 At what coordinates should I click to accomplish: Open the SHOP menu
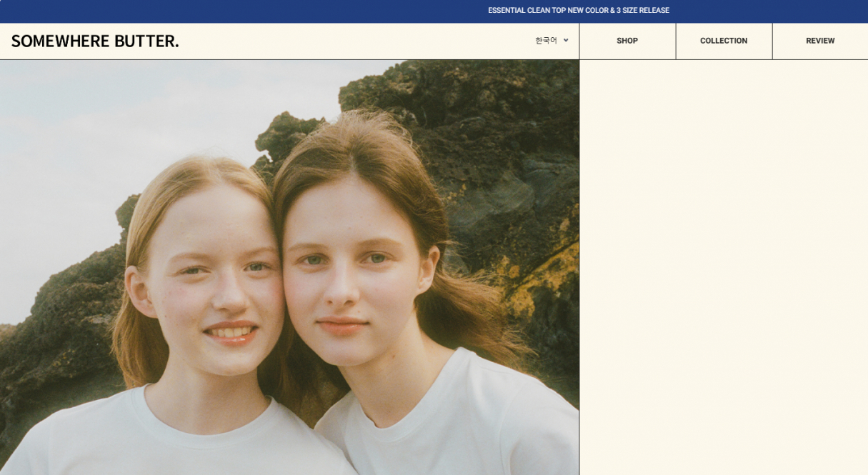[627, 41]
